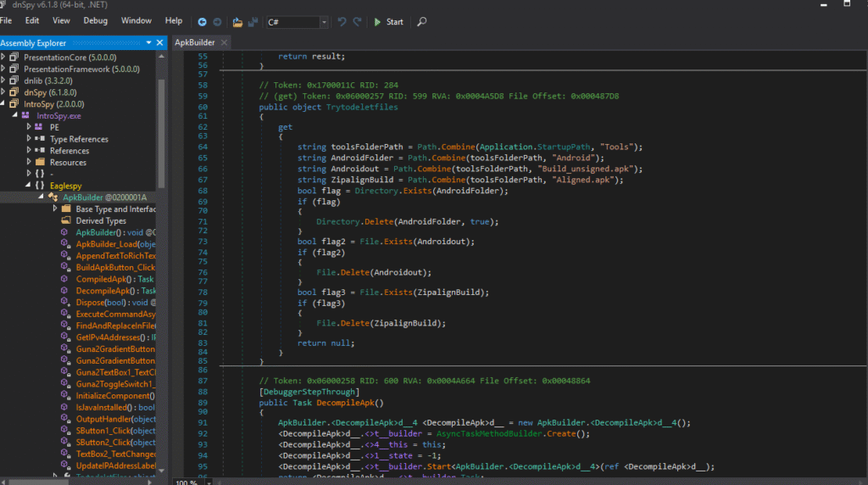Viewport: 868px width, 485px height.
Task: Open the Help menu
Action: click(x=173, y=20)
